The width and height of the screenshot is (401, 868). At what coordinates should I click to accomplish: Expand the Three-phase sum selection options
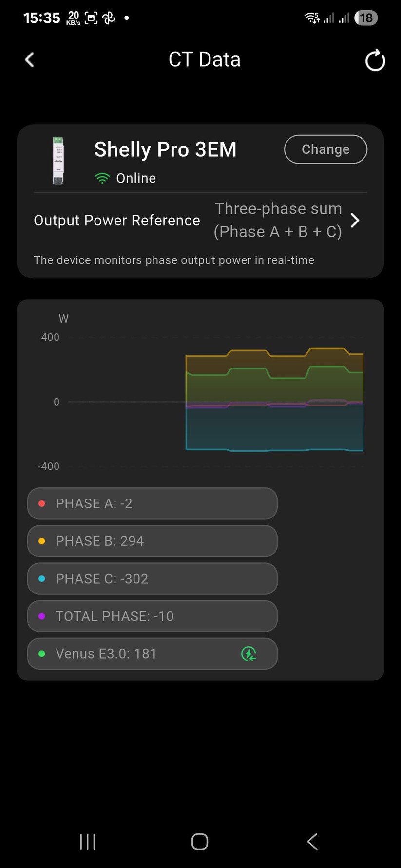point(278,220)
